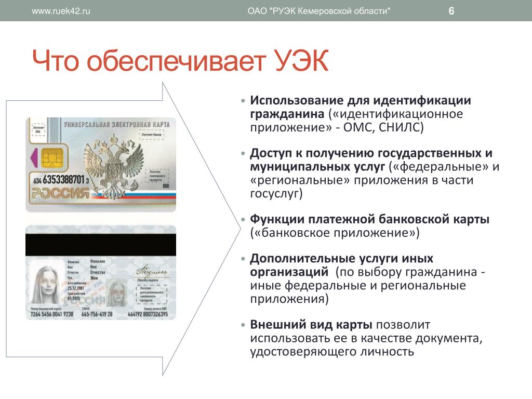This screenshot has height=399, width=532.
Task: Click birth date 25.12.1981 on card back
Action: tap(76, 288)
